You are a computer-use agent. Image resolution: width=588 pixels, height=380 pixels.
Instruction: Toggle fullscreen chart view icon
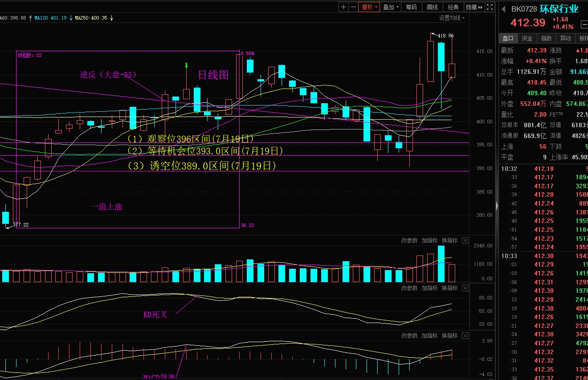click(x=490, y=7)
